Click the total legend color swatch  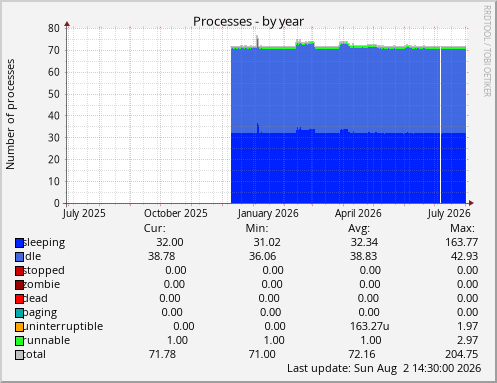click(x=19, y=355)
